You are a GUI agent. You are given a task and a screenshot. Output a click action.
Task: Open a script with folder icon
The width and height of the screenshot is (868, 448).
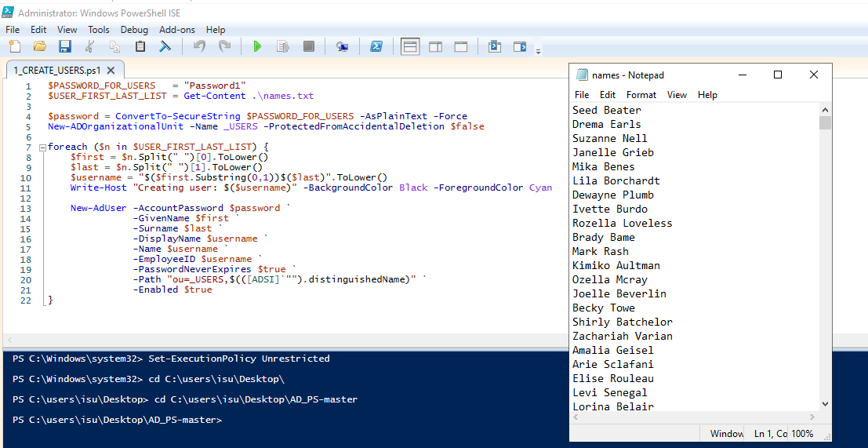click(x=40, y=46)
